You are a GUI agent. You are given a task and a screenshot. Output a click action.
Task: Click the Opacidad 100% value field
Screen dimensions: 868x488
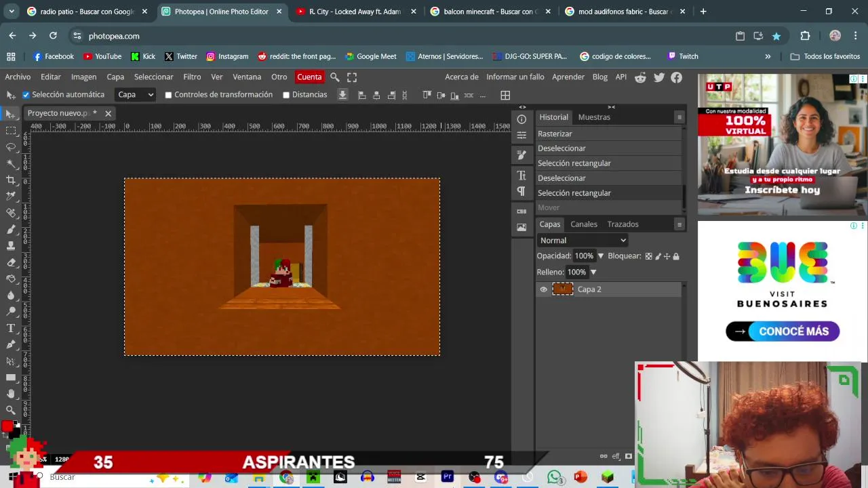(x=584, y=256)
